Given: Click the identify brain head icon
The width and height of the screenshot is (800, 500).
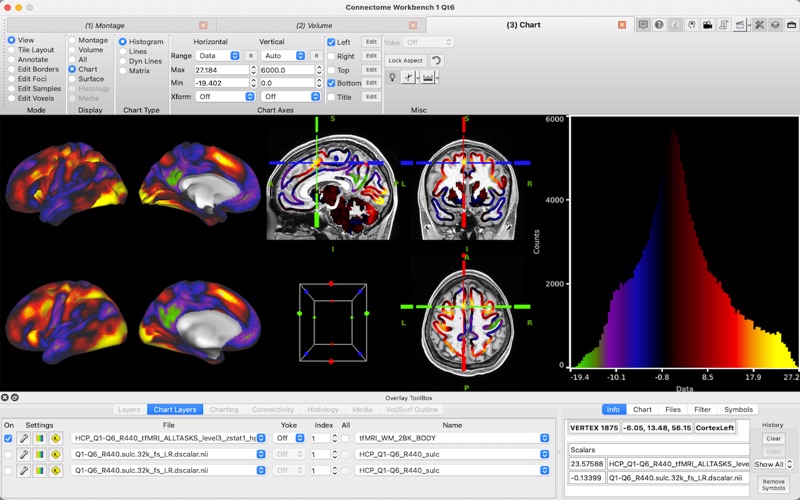Looking at the screenshot, I should [x=691, y=25].
